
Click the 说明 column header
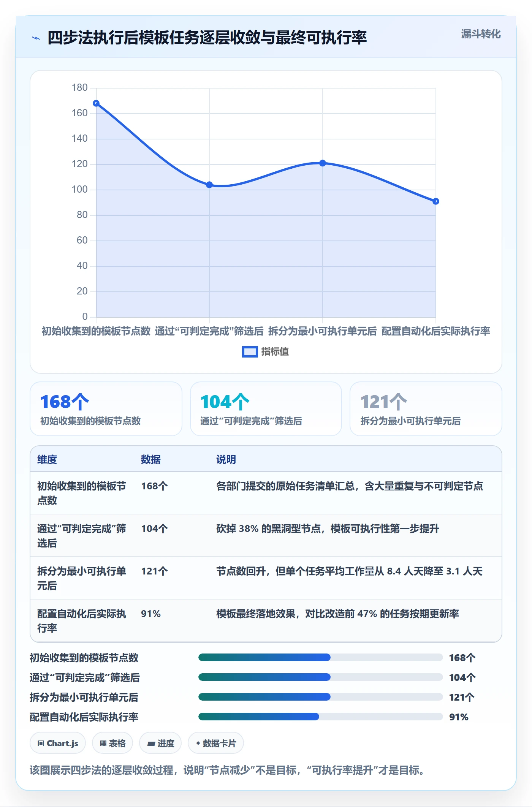226,459
